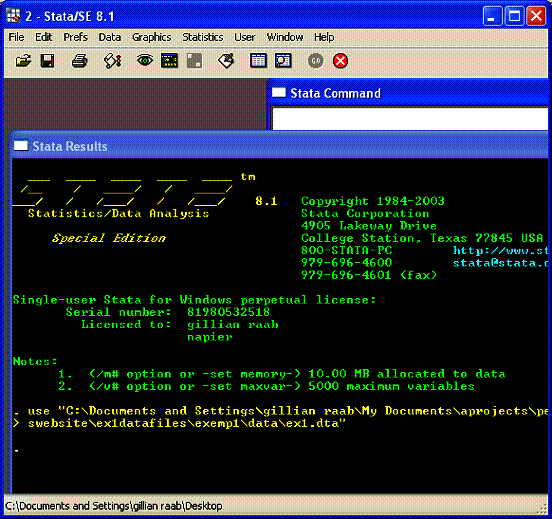Open the Do-file Editor pencil icon
The height and width of the screenshot is (519, 552).
(226, 61)
